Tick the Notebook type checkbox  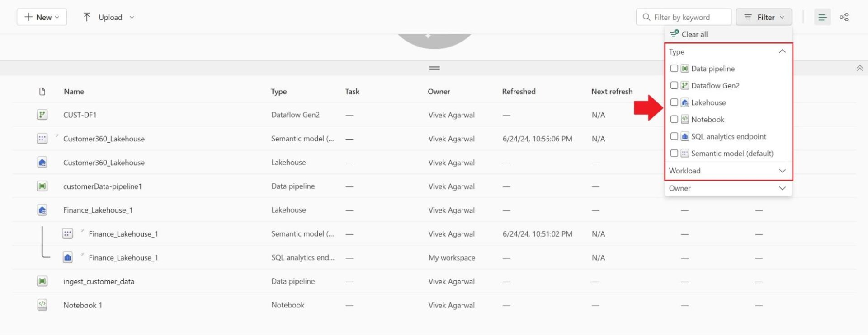tap(674, 119)
